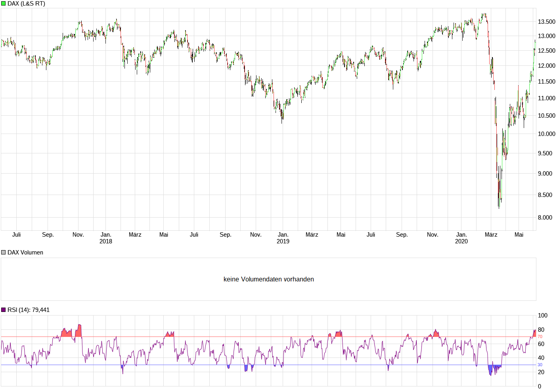Click the 13.500 price axis label
This screenshot has height=392, width=559.
(x=547, y=22)
